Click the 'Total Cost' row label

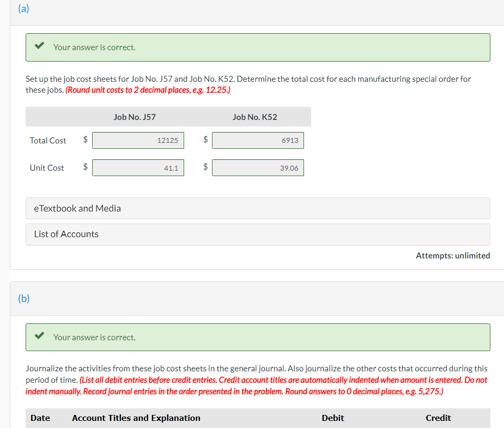click(48, 141)
